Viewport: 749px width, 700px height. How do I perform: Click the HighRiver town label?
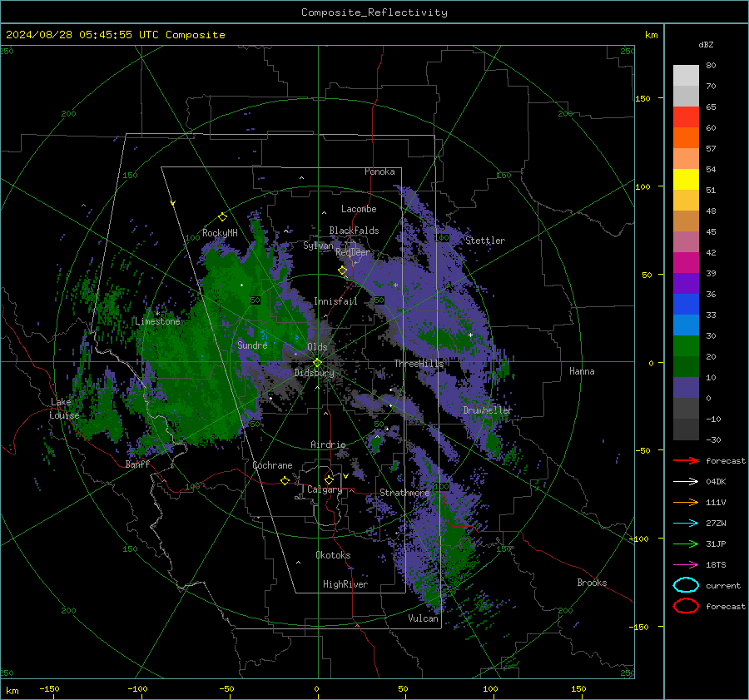[345, 584]
